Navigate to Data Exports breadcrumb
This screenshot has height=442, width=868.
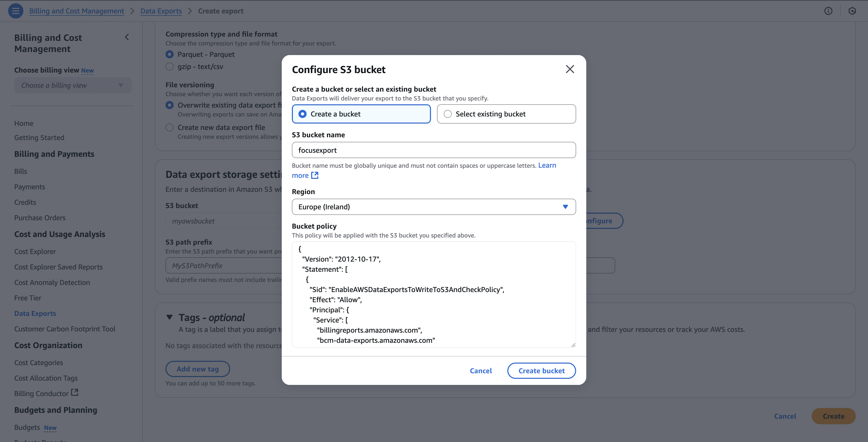161,11
